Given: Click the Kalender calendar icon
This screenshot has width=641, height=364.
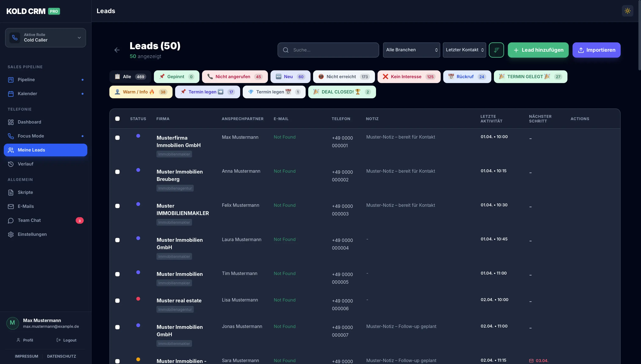Looking at the screenshot, I should [11, 94].
